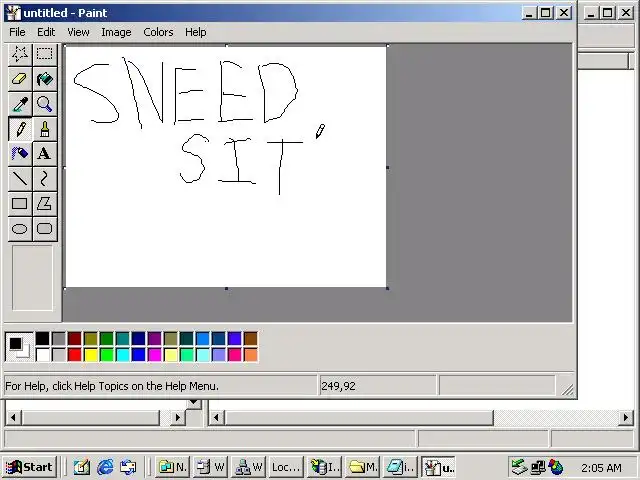Click the Safely Remove Hardware tray icon
The image size is (640, 480).
(x=520, y=467)
